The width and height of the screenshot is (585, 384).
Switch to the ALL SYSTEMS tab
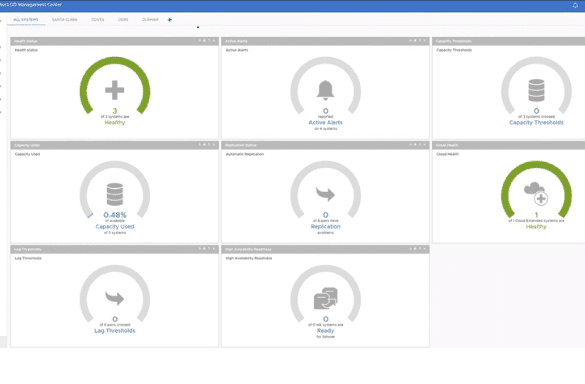point(26,20)
